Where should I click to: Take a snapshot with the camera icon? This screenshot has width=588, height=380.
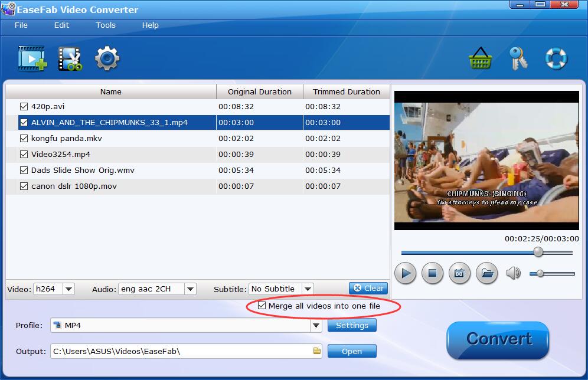tap(459, 273)
